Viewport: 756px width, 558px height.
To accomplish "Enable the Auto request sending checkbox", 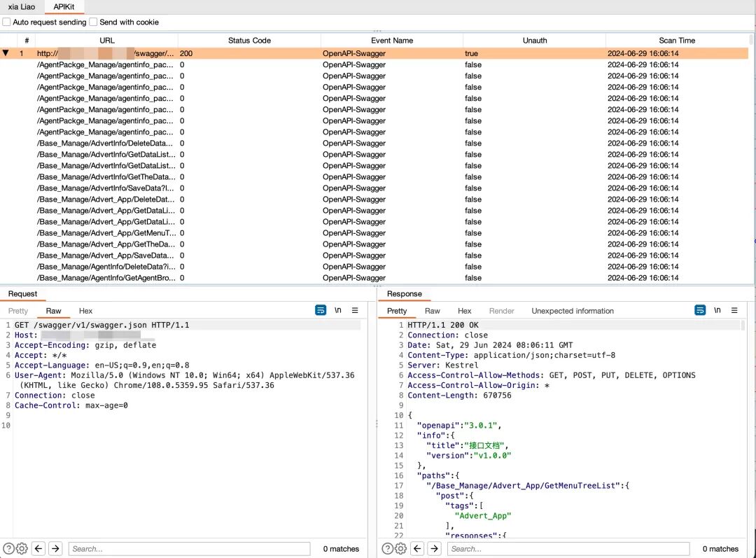I will pyautogui.click(x=7, y=22).
